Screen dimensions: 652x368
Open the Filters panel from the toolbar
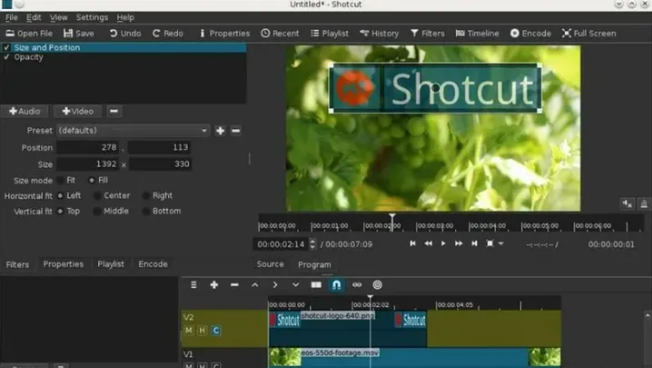coord(427,33)
